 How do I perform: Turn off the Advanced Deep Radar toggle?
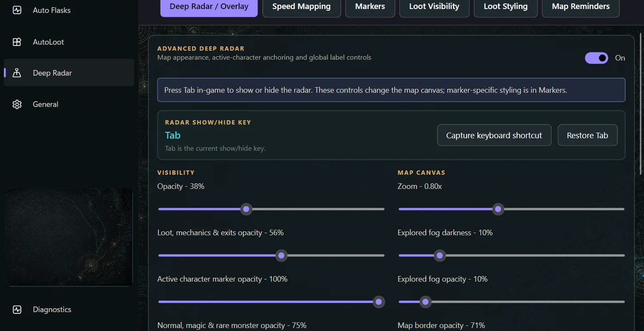coord(596,58)
